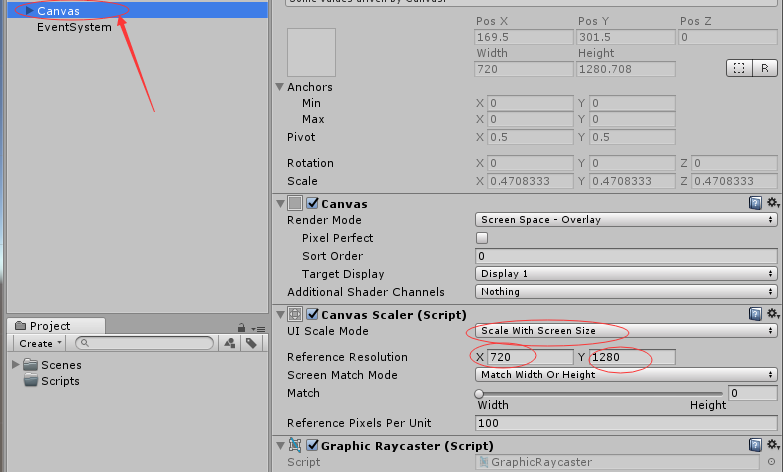The image size is (783, 472).
Task: Open the Create dropdown in Project
Action: 39,344
